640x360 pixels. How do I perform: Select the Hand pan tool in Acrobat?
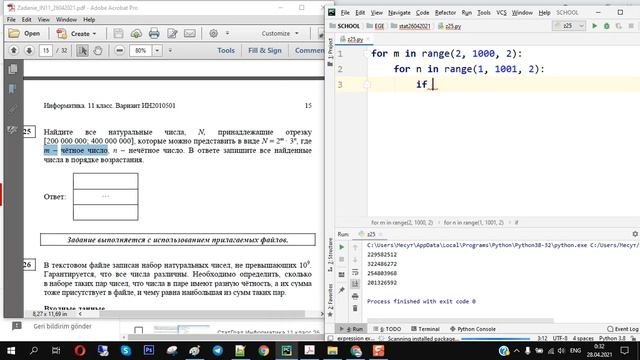[x=98, y=51]
